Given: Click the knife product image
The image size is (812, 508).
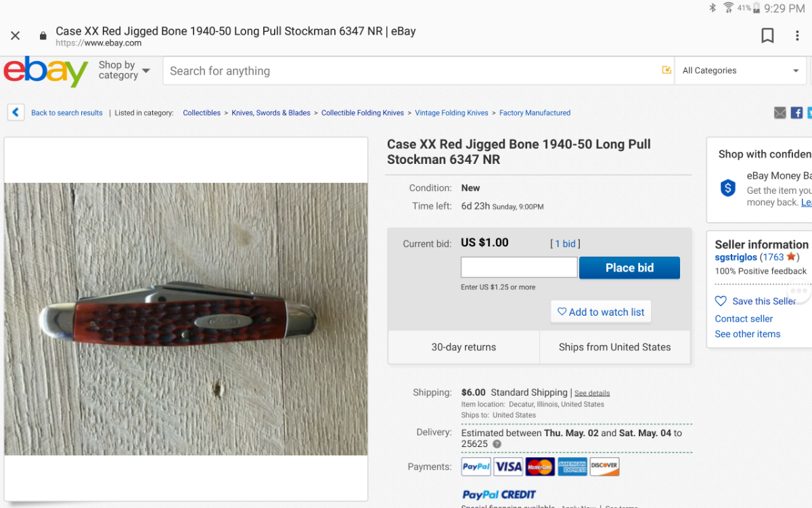Looking at the screenshot, I should coord(186,319).
